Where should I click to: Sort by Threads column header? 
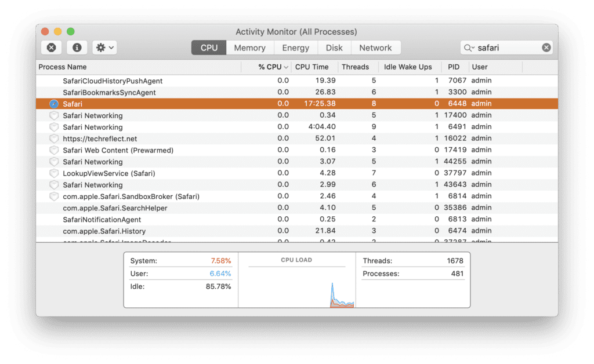click(358, 67)
